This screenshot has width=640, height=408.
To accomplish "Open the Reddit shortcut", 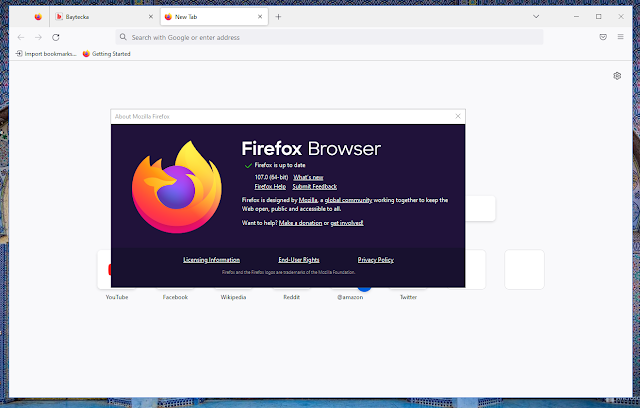I will coord(291,297).
